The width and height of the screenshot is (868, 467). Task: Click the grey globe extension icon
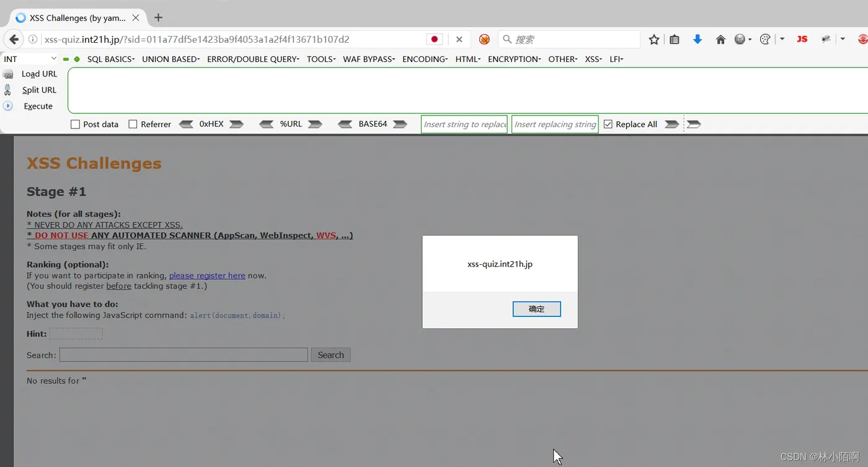point(740,39)
